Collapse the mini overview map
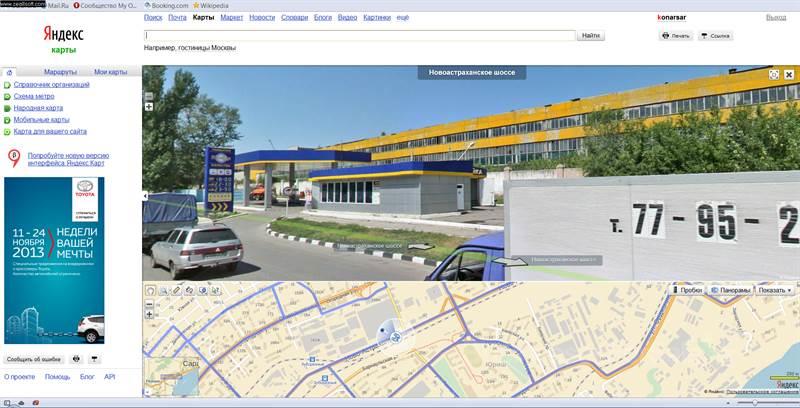This screenshot has height=408, width=800. click(x=145, y=393)
